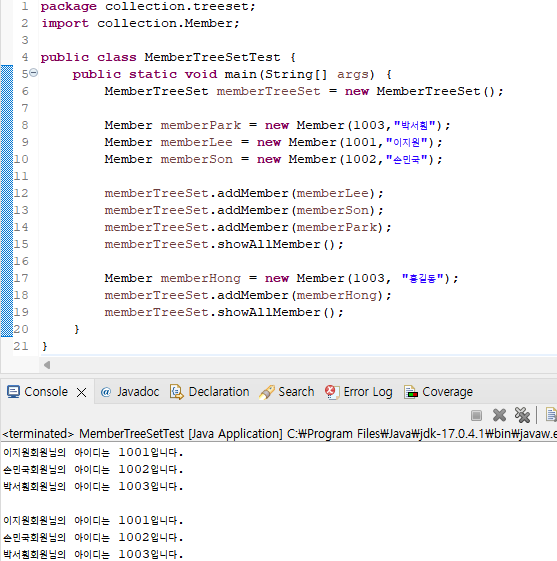Click first console line with 박서훤 1003
557x561 pixels.
(93, 487)
